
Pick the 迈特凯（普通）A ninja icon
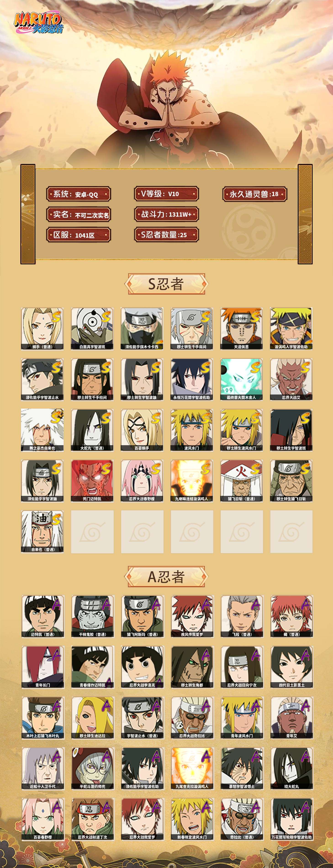tap(43, 616)
